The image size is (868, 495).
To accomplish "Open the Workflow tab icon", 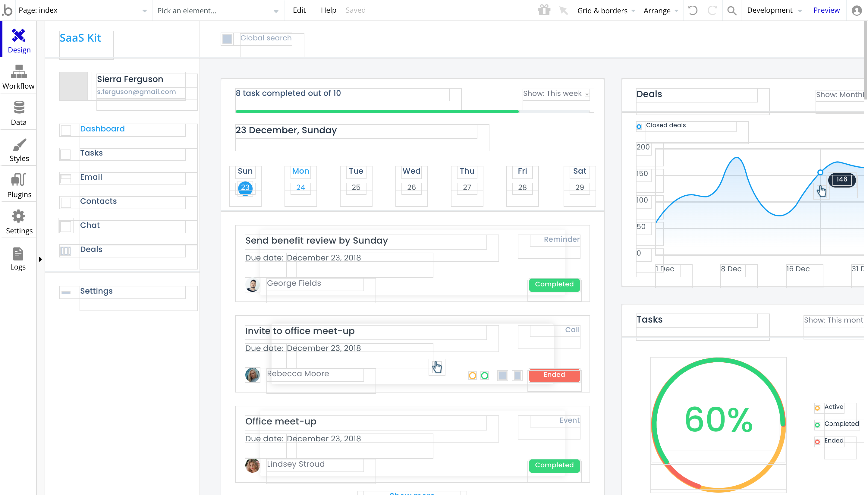I will pyautogui.click(x=19, y=72).
